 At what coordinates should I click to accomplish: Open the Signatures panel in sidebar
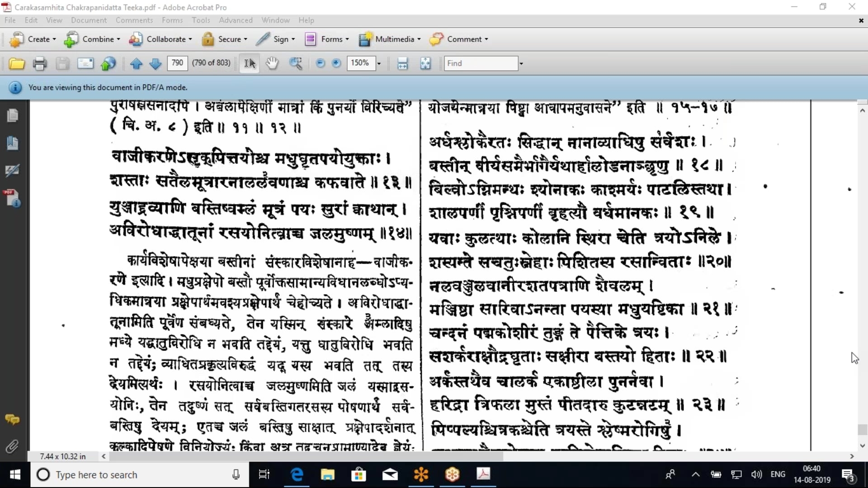12,170
